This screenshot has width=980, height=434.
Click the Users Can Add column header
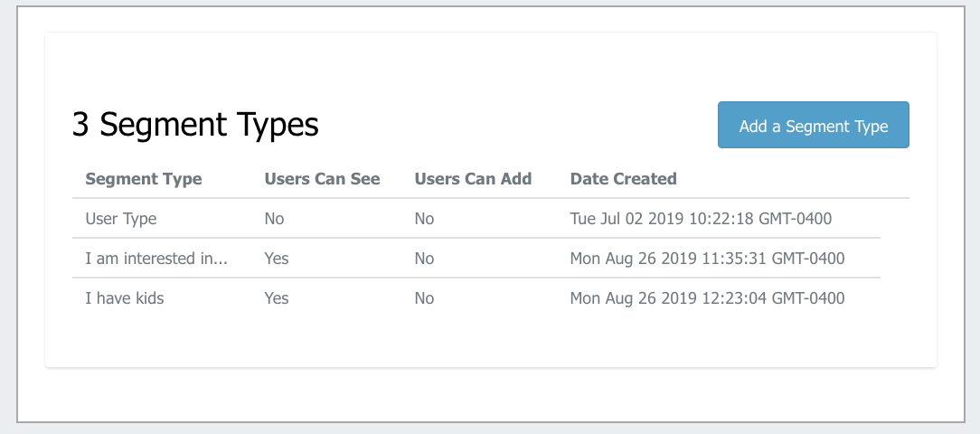point(473,179)
